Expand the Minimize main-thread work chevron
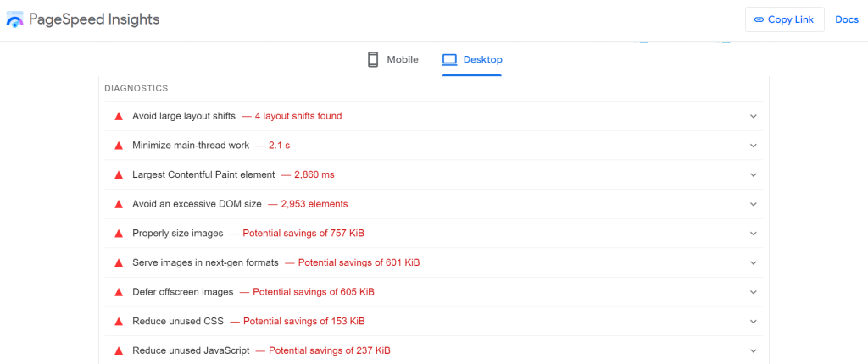 pyautogui.click(x=753, y=146)
